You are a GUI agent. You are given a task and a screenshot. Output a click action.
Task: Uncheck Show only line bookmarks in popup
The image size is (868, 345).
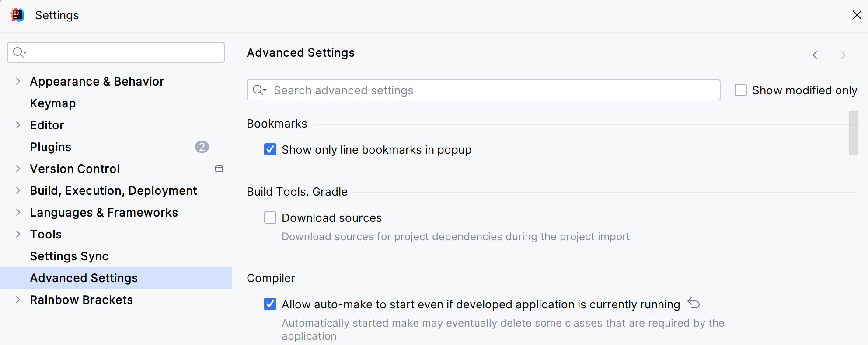tap(270, 150)
